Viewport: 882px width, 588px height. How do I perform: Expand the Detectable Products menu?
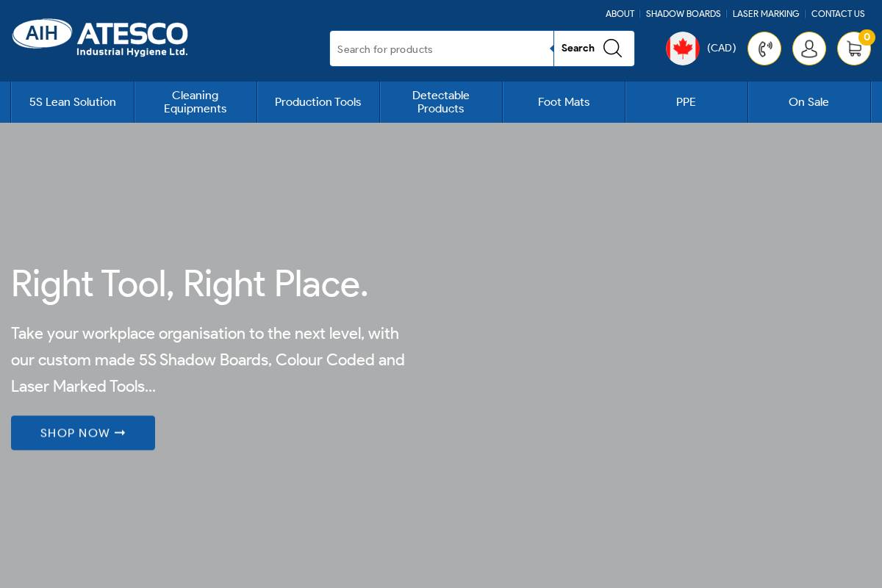pos(441,102)
